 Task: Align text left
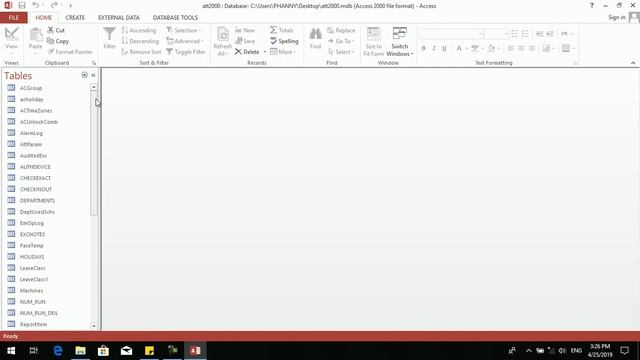[511, 48]
